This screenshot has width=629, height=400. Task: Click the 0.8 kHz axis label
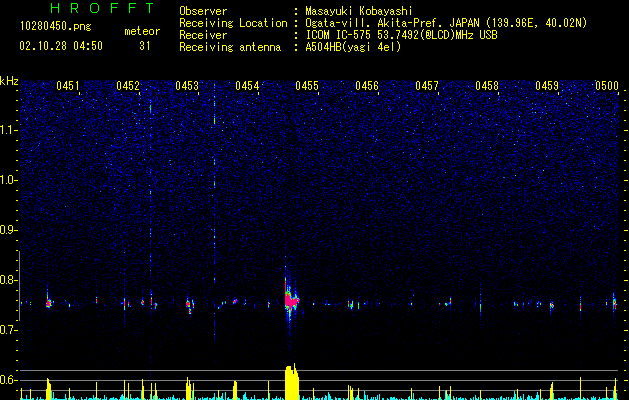pos(8,280)
